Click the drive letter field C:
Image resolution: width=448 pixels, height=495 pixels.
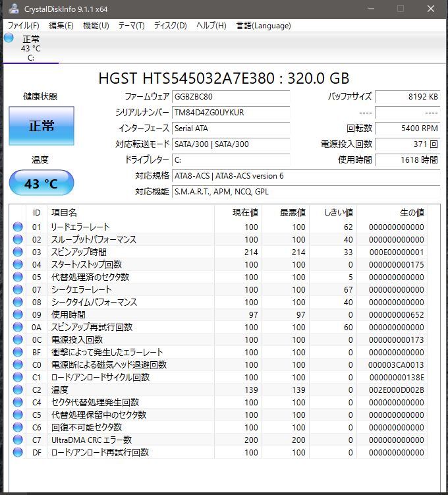231,160
